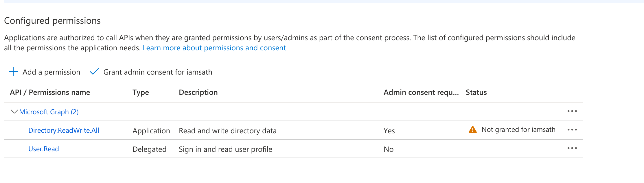Click the Type column header
This screenshot has width=644, height=183.
(141, 92)
